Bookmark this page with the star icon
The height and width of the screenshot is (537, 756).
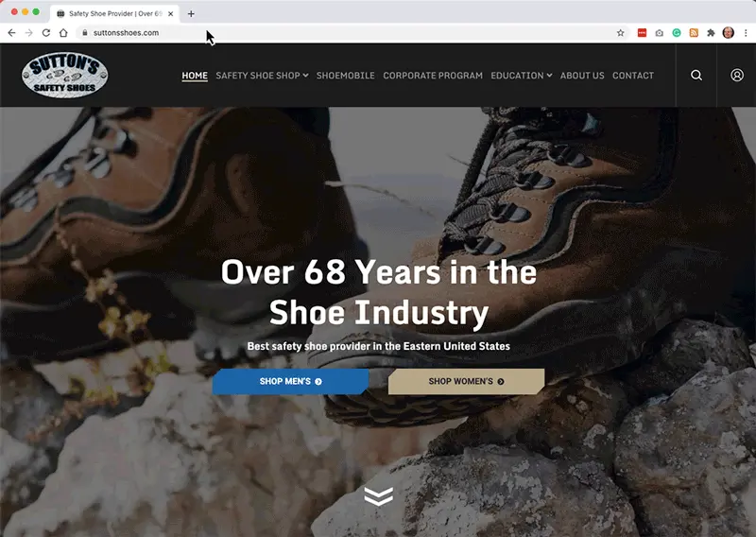point(621,33)
